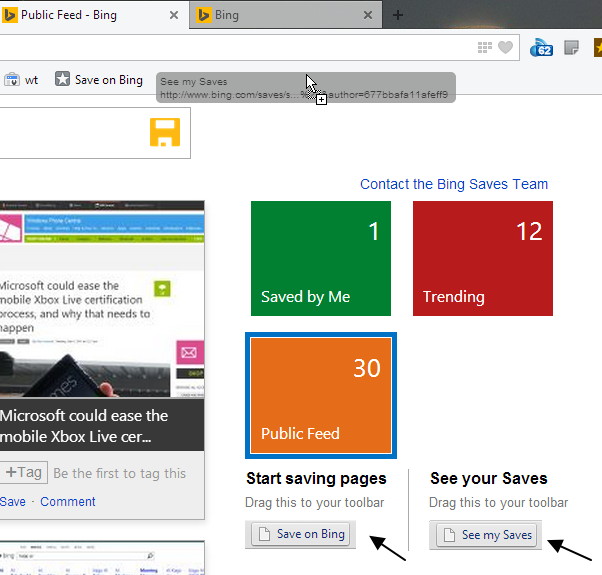Click the yellow floppy disk save icon
The width and height of the screenshot is (602, 575).
click(165, 132)
